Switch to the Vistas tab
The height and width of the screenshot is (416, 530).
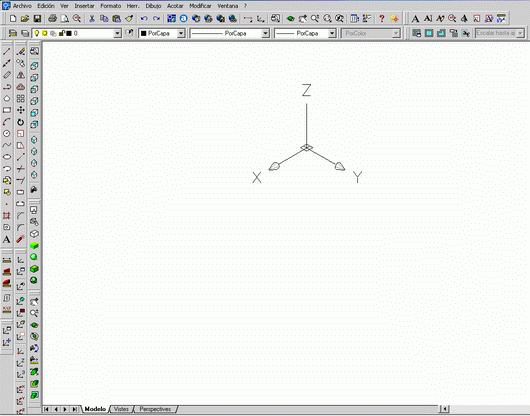pos(121,409)
